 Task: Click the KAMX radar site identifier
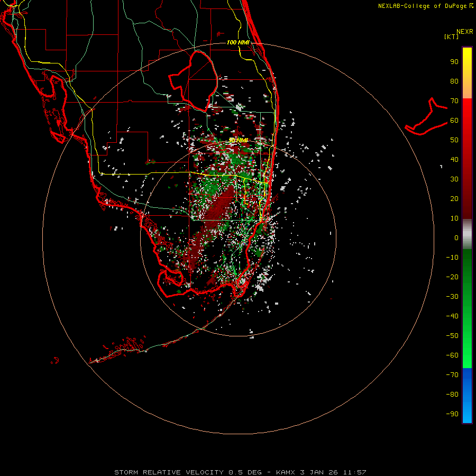[286, 472]
